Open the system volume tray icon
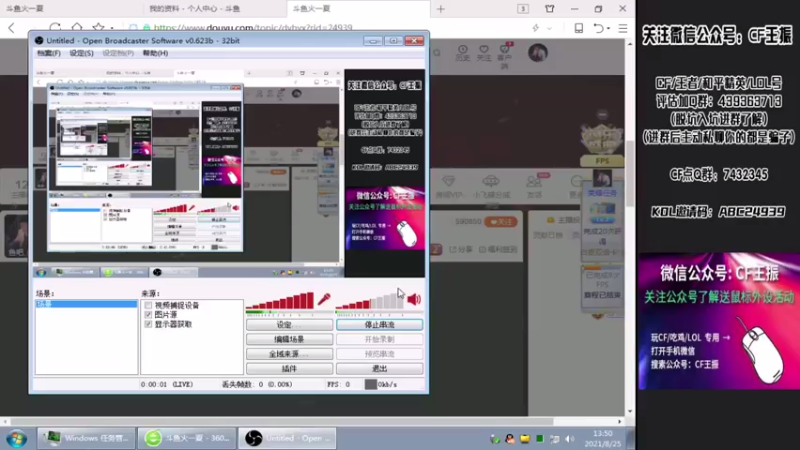 pos(570,439)
